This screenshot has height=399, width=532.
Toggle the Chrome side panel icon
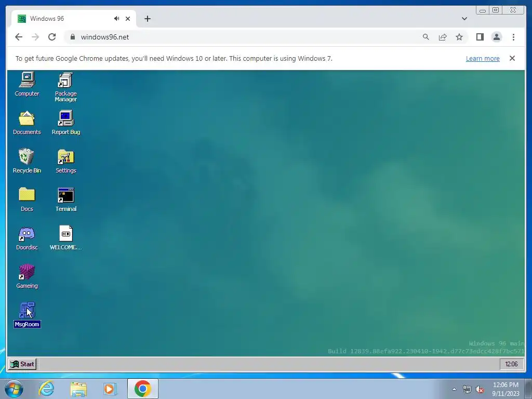click(x=480, y=37)
